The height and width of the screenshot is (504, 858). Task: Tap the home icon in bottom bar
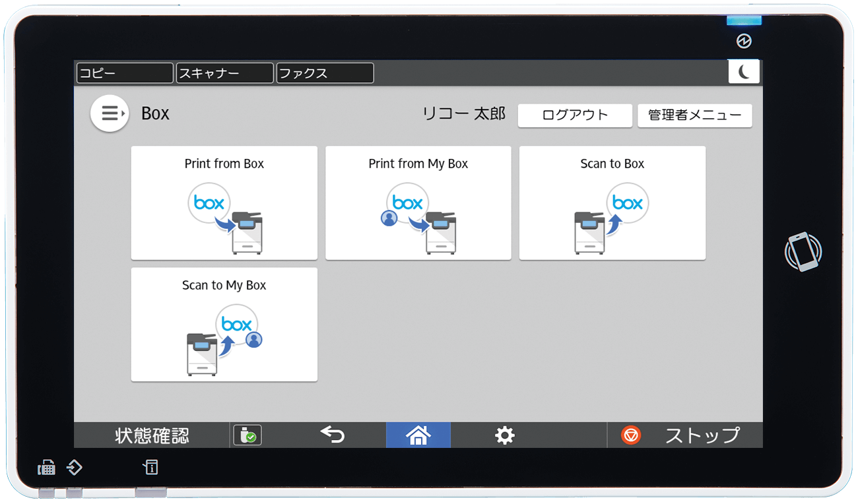point(418,435)
